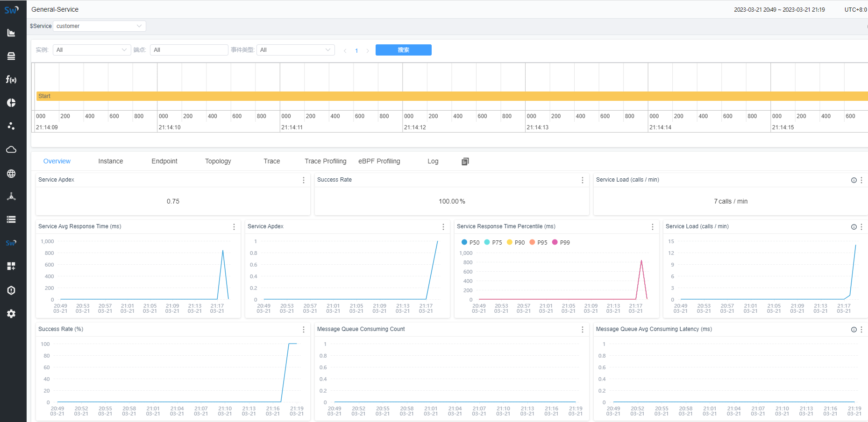Viewport: 868px width, 422px height.
Task: Expand the $Service dropdown showing customer
Action: pyautogui.click(x=100, y=26)
